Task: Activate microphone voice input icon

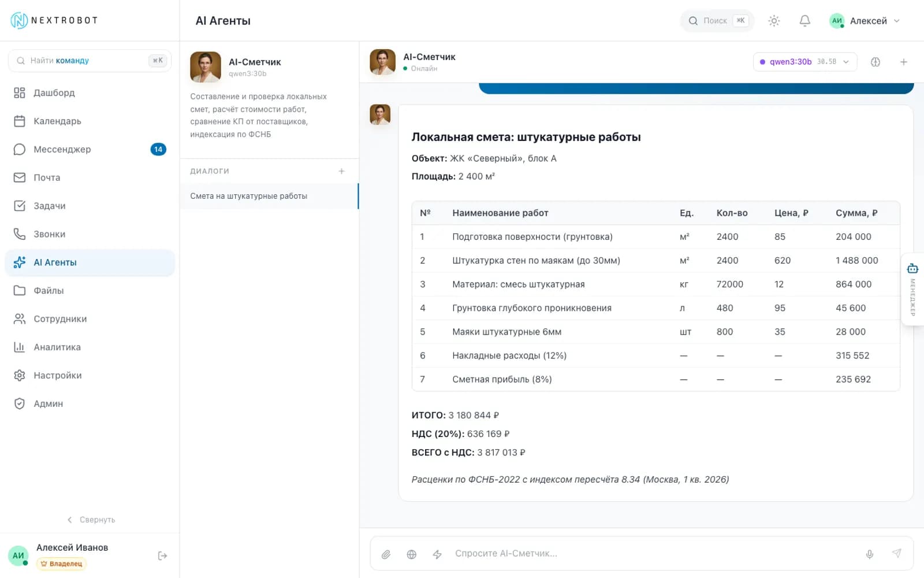Action: pyautogui.click(x=869, y=554)
